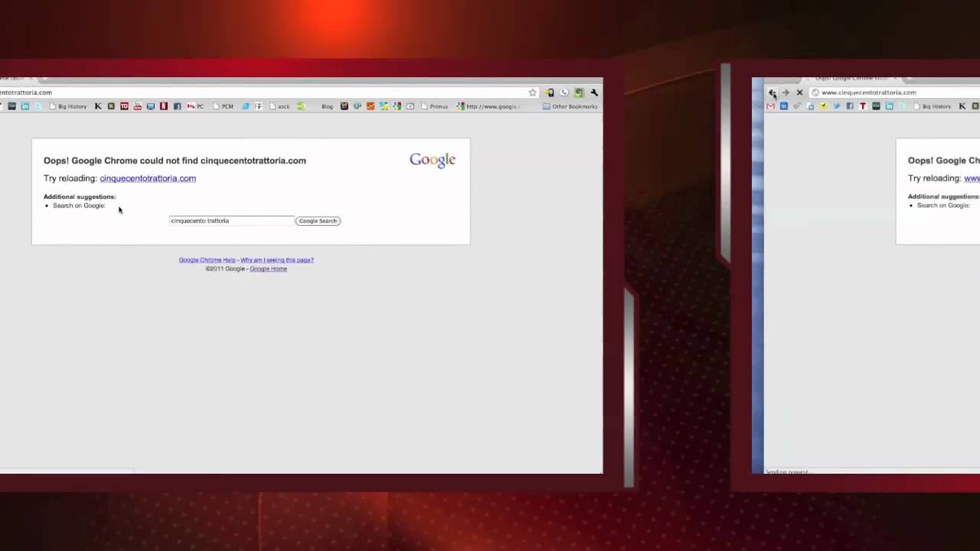Click the Stop loading X in the right window
The height and width of the screenshot is (551, 980).
tap(799, 93)
